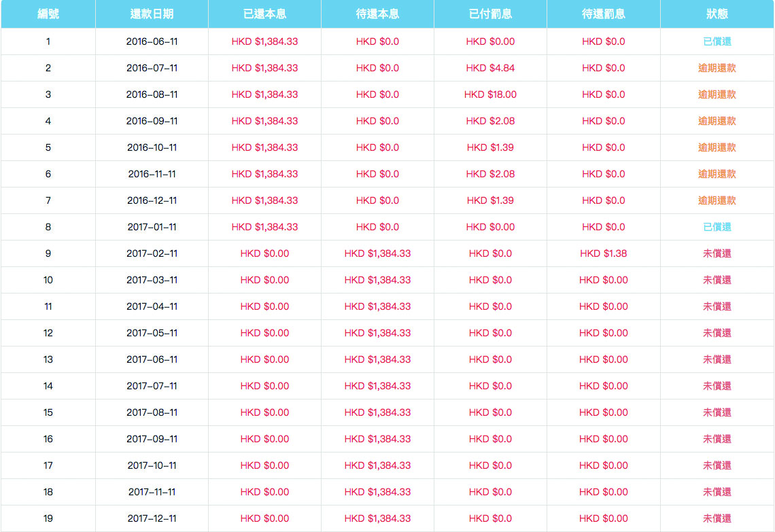Image resolution: width=775 pixels, height=532 pixels.
Task: Click 未償還 status in row 19
Action: point(717,518)
